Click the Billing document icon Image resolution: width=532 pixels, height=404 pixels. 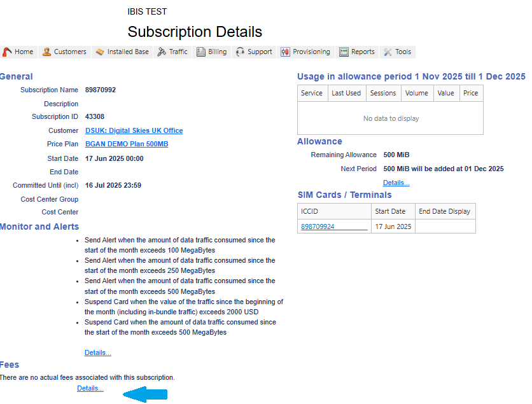(x=201, y=52)
